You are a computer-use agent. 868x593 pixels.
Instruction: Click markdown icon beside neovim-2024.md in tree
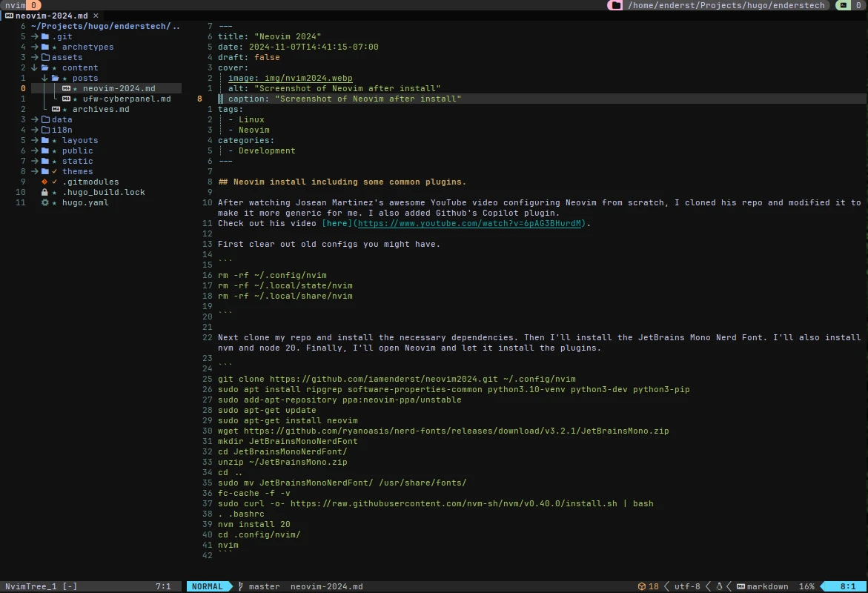pos(66,89)
